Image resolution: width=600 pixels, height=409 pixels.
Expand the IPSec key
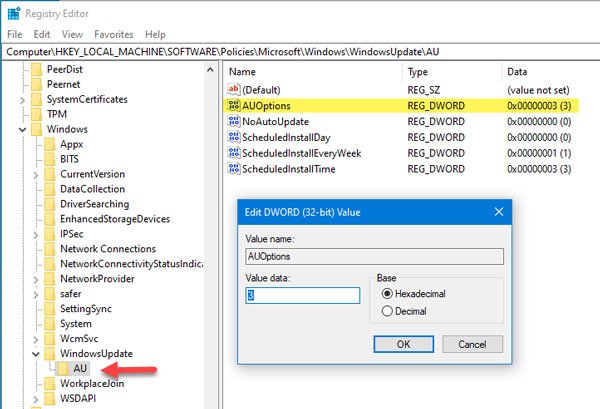tap(36, 235)
